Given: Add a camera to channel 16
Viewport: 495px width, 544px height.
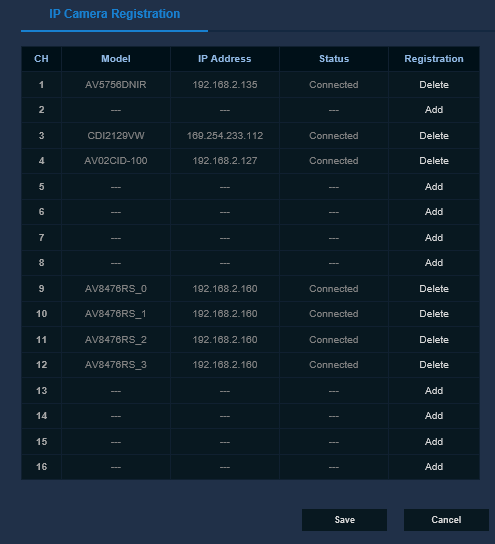Looking at the screenshot, I should click(x=434, y=467).
